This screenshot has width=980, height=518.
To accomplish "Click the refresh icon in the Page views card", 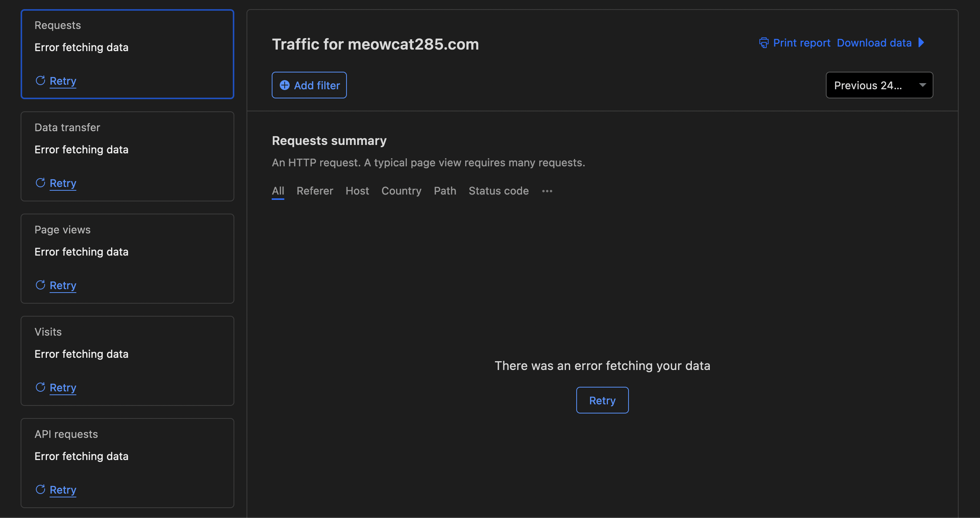I will pos(41,285).
